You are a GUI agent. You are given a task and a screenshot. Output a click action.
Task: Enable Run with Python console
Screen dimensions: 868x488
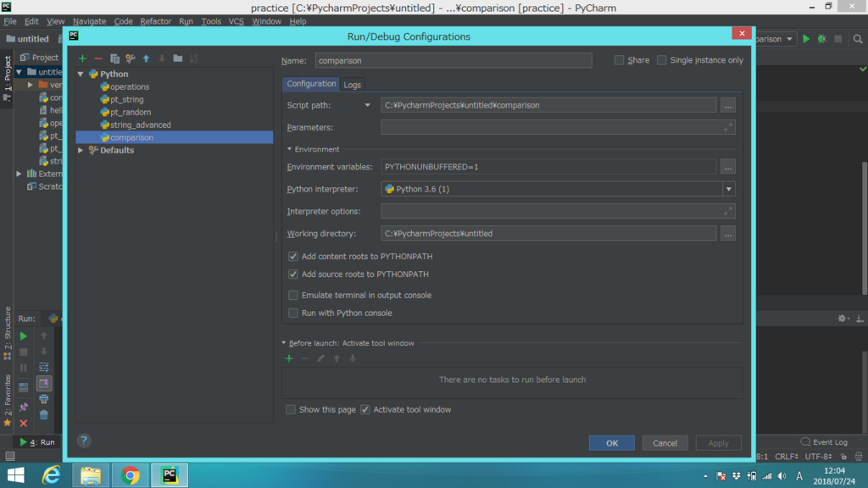click(x=292, y=313)
